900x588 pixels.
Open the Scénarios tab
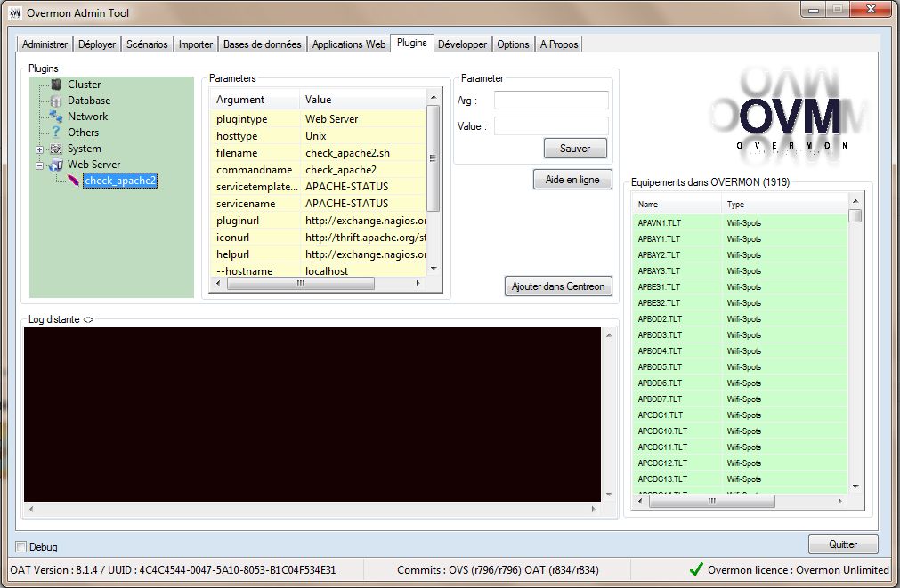click(x=147, y=44)
